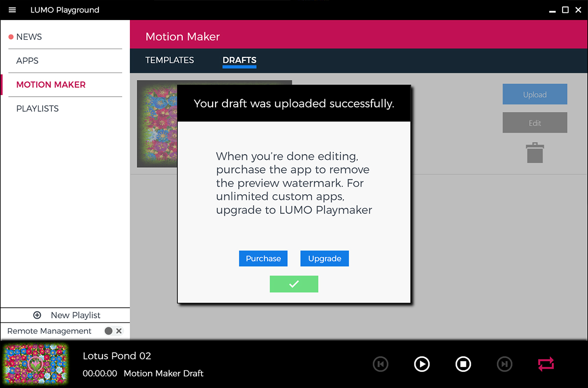588x388 pixels.
Task: Toggle the repeat loop icon
Action: tap(545, 364)
